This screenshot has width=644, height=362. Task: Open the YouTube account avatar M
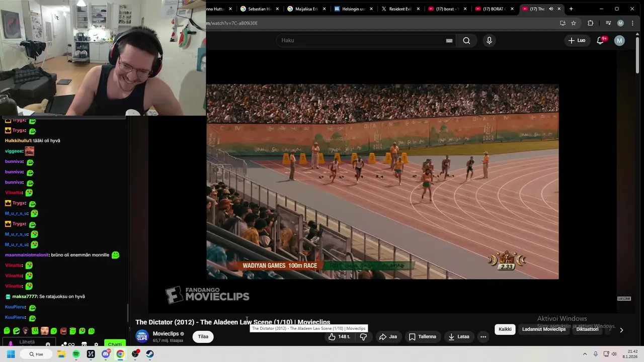[x=619, y=40]
